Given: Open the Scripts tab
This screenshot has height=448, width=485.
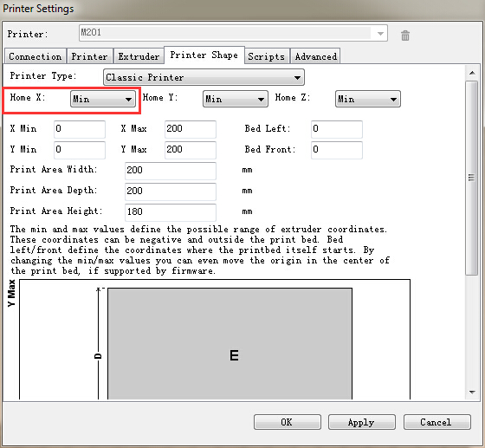Looking at the screenshot, I should pyautogui.click(x=267, y=56).
